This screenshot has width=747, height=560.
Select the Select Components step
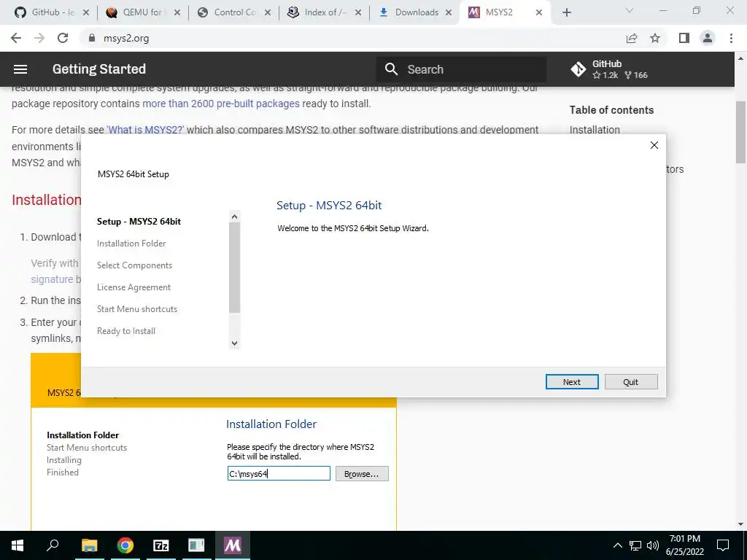pos(134,265)
